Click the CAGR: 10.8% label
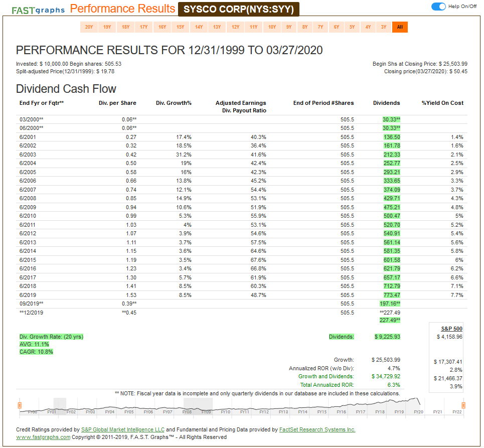484x448 pixels. [36, 352]
